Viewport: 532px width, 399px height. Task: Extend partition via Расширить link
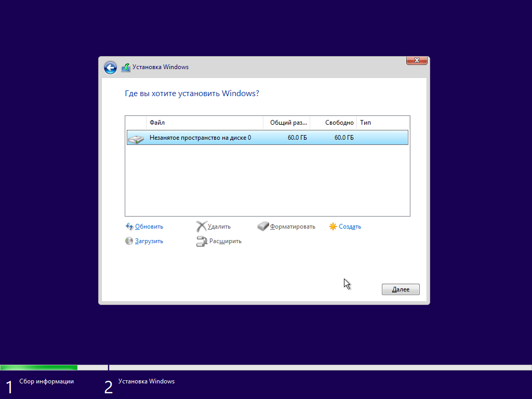(225, 241)
